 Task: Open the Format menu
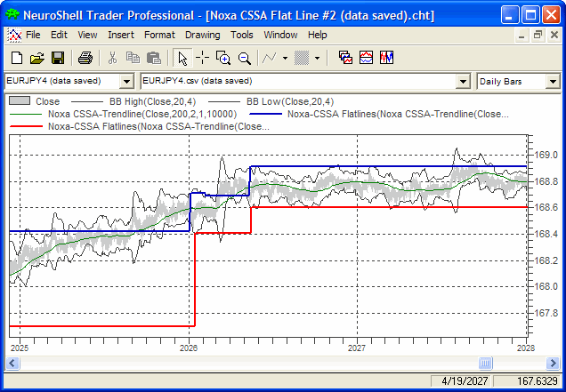coord(159,35)
